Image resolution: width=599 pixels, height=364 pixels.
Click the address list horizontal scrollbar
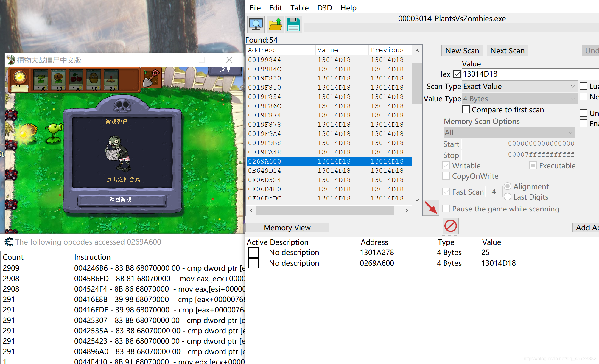325,210
